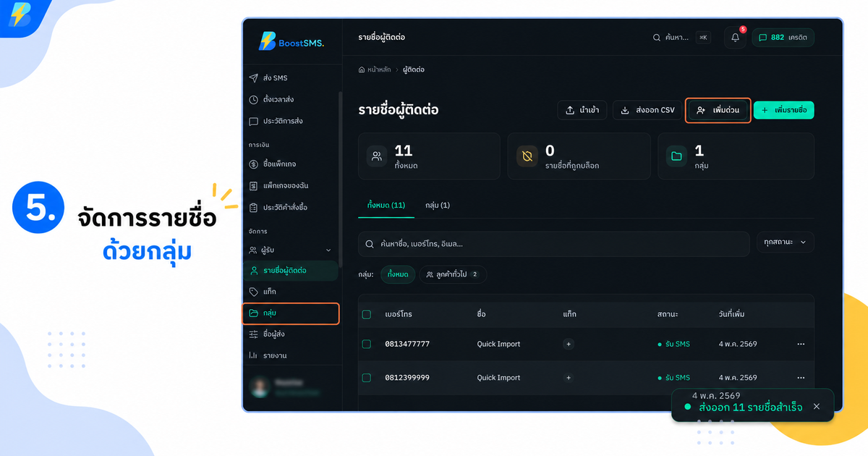This screenshot has height=456, width=868.
Task: Select the ทั้งหมด group filter chip
Action: (399, 275)
